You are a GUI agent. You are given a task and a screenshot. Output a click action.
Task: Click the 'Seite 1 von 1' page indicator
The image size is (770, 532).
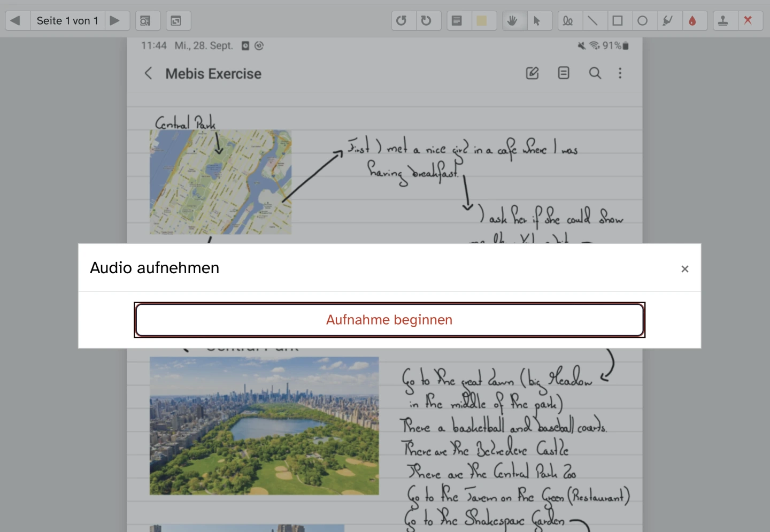coord(67,21)
